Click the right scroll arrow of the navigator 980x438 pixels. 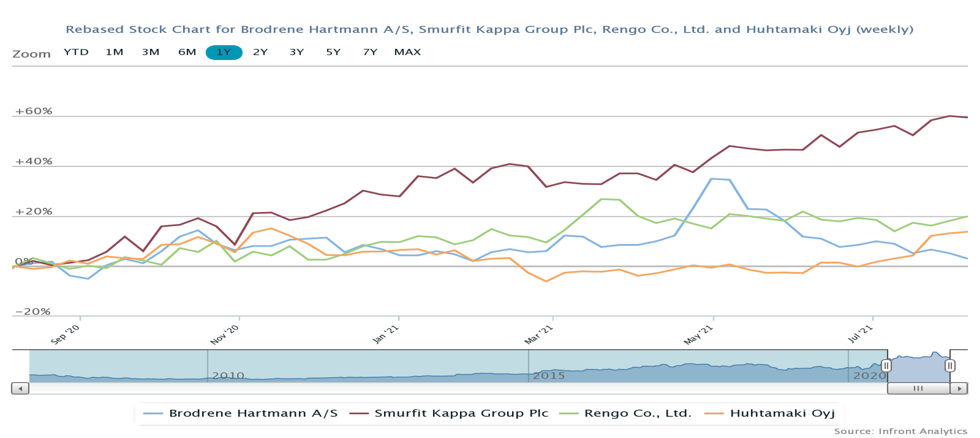coord(959,388)
